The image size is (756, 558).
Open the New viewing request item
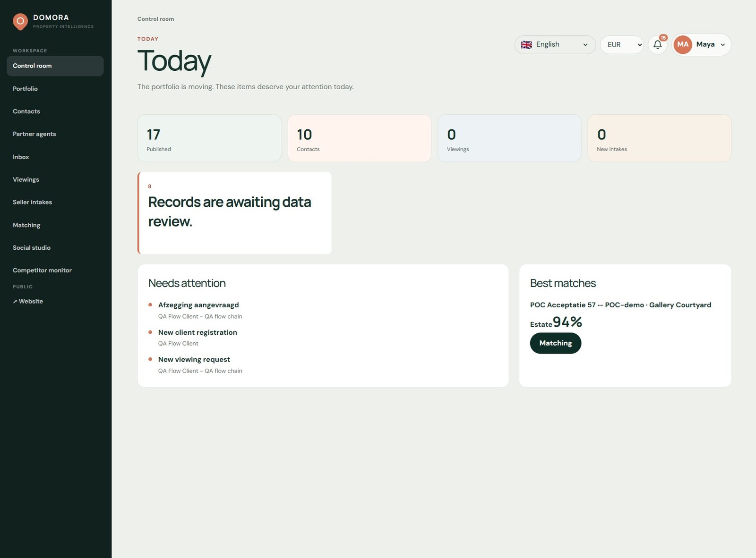tap(194, 359)
